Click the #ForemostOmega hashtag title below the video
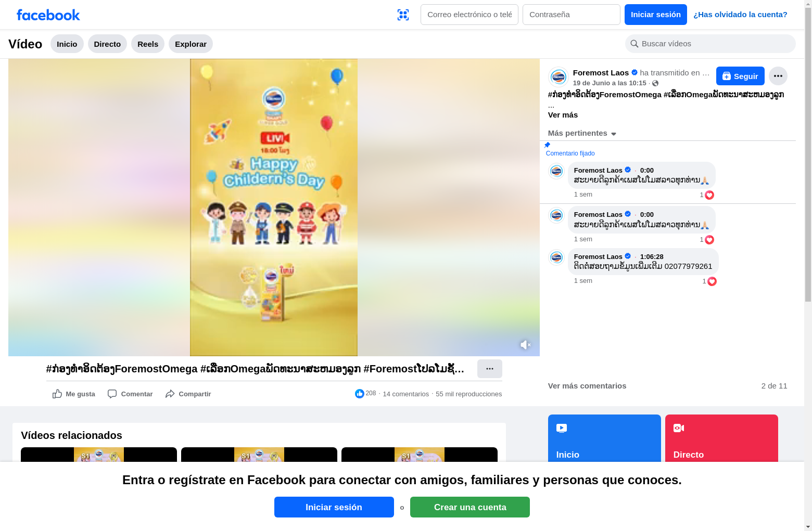 (255, 369)
